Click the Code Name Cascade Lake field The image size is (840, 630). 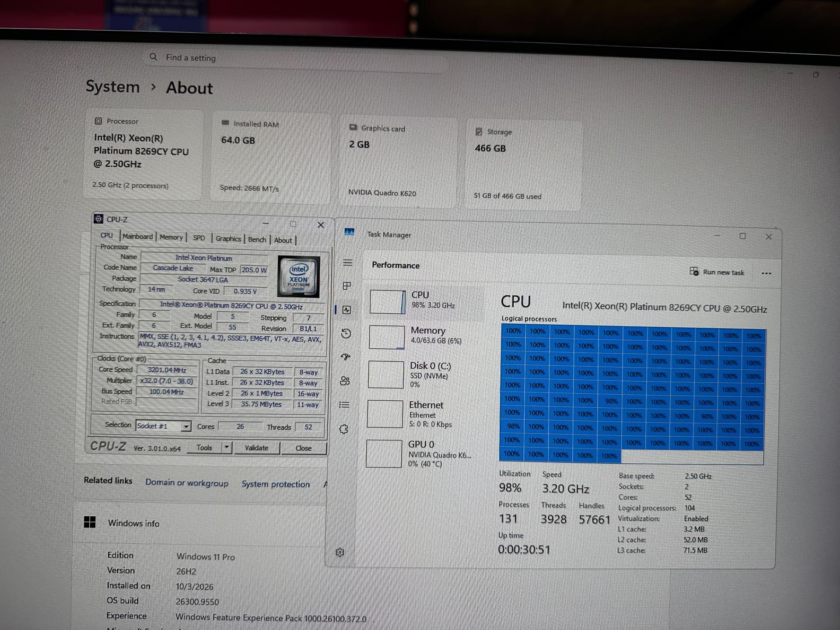click(x=173, y=268)
